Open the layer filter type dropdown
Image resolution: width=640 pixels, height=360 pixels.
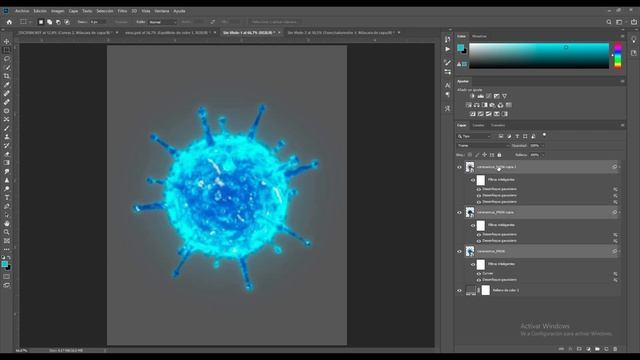474,136
